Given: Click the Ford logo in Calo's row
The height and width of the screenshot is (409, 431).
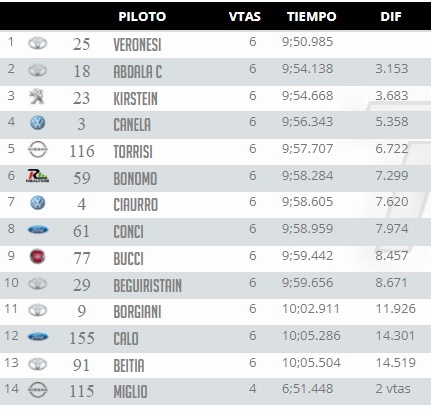Looking at the screenshot, I should click(x=38, y=337).
